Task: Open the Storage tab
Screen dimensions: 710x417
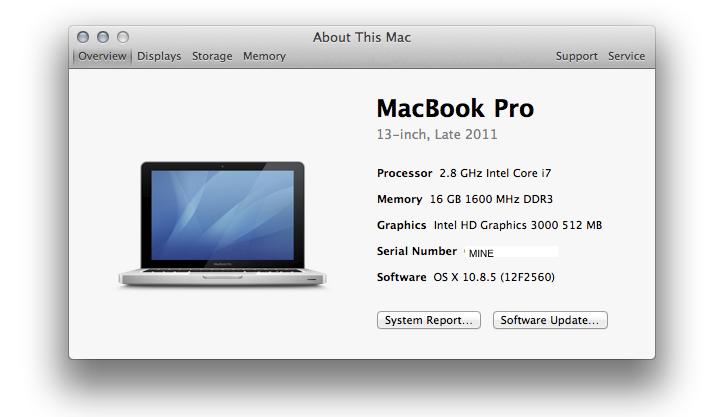Action: tap(212, 56)
